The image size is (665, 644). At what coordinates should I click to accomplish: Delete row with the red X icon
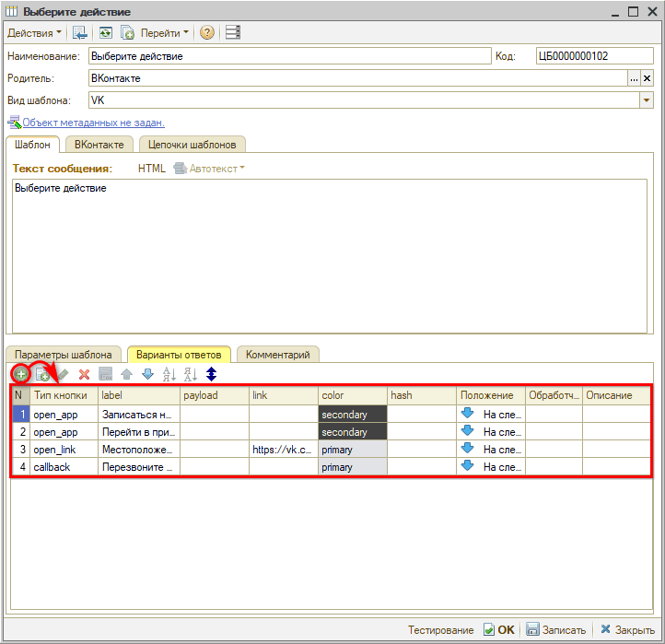84,374
